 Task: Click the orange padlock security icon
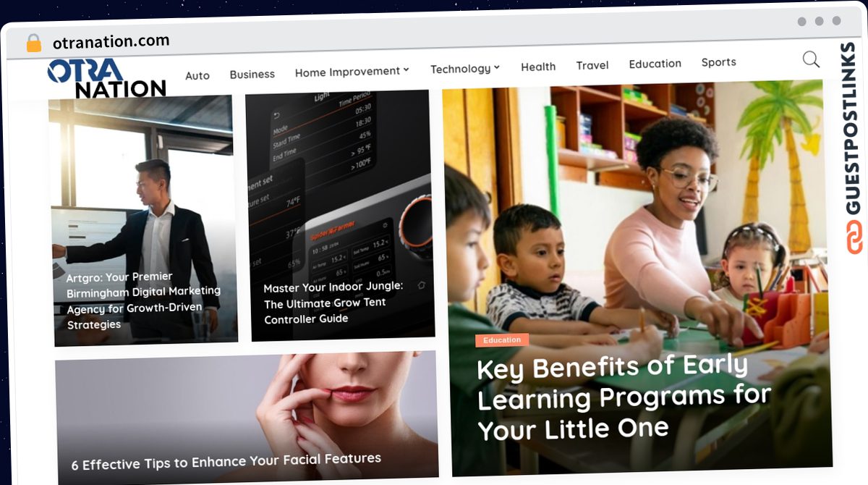click(34, 43)
